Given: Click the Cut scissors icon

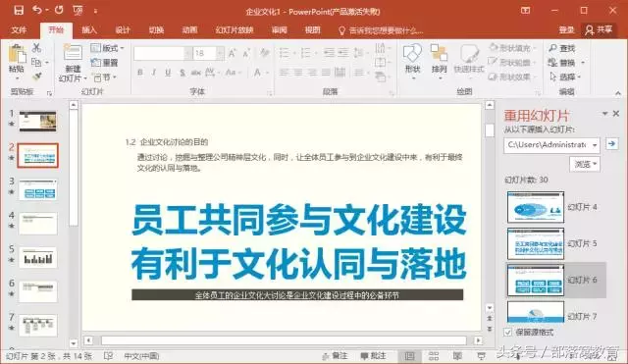Looking at the screenshot, I should pos(37,48).
